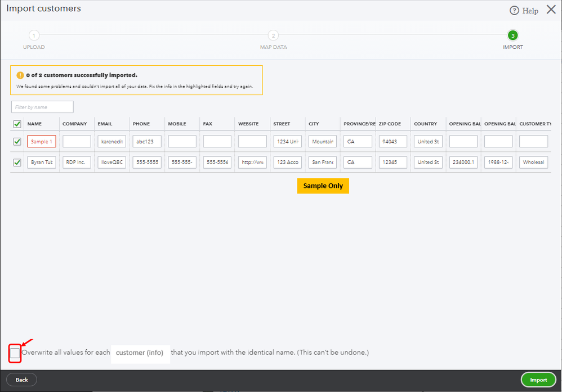Image resolution: width=562 pixels, height=392 pixels.
Task: Edit RDP Inc. company field
Action: pyautogui.click(x=77, y=162)
